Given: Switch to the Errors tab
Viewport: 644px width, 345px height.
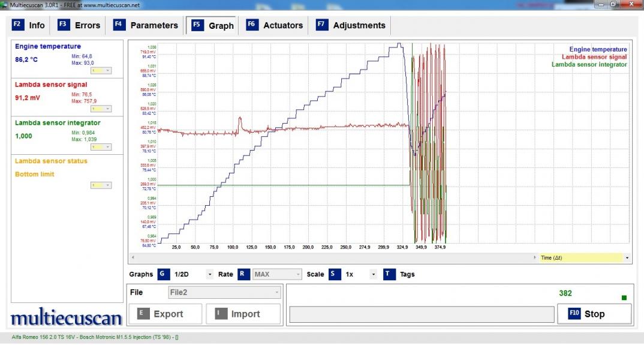Looking at the screenshot, I should [79, 25].
